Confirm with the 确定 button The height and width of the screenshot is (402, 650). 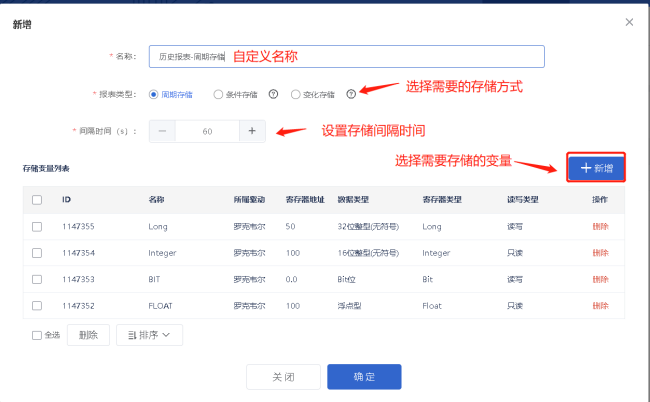point(364,377)
